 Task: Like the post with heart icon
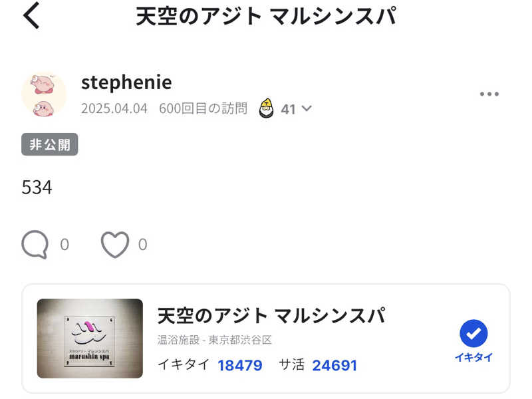pos(115,245)
